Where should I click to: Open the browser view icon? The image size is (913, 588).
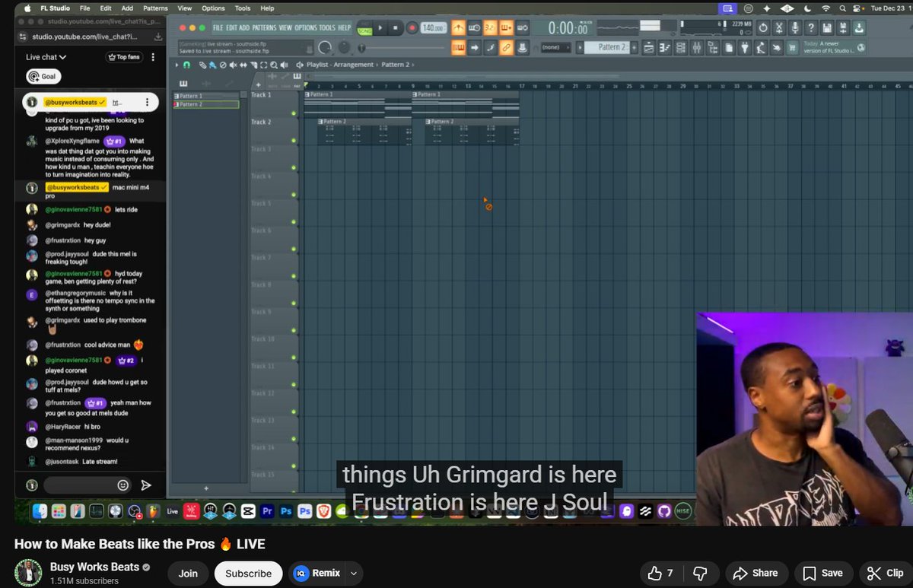(x=713, y=47)
